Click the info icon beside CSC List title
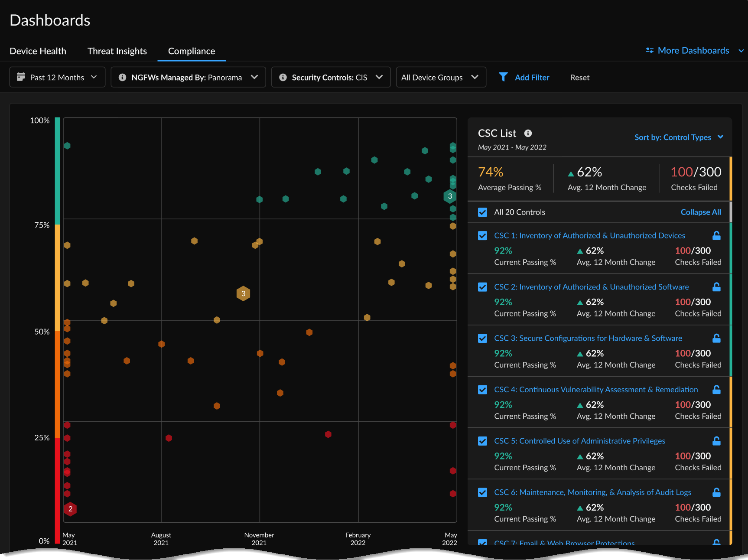 (528, 133)
